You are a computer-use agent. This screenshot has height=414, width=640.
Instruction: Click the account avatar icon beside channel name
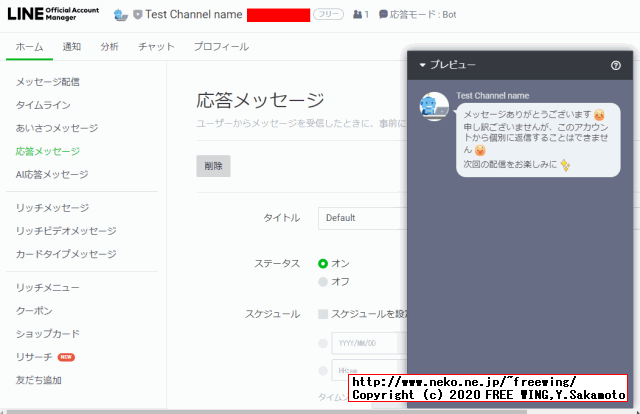pos(120,15)
